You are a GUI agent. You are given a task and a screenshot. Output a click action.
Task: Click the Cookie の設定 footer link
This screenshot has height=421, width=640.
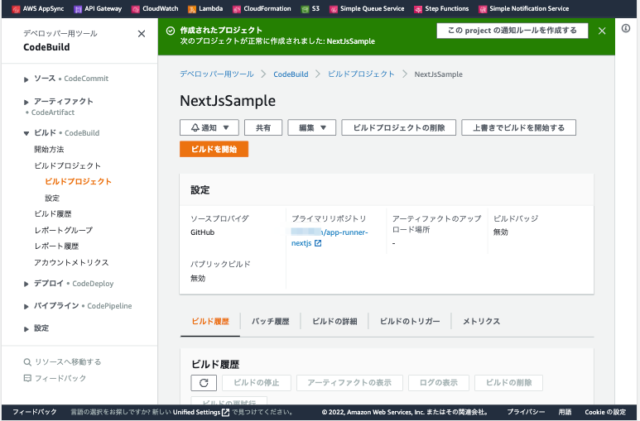(605, 412)
